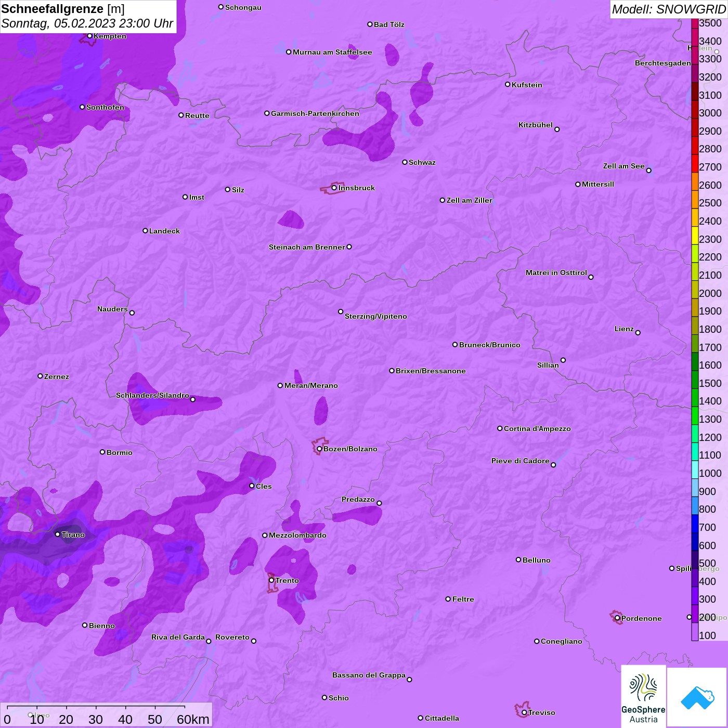Click the Schneefallgrenze [m] title
The image size is (728, 728).
click(63, 9)
